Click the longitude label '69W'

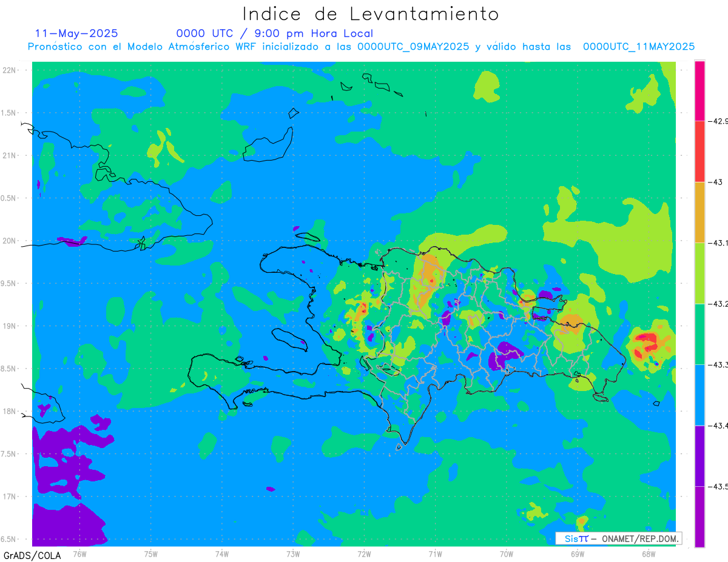coord(578,553)
